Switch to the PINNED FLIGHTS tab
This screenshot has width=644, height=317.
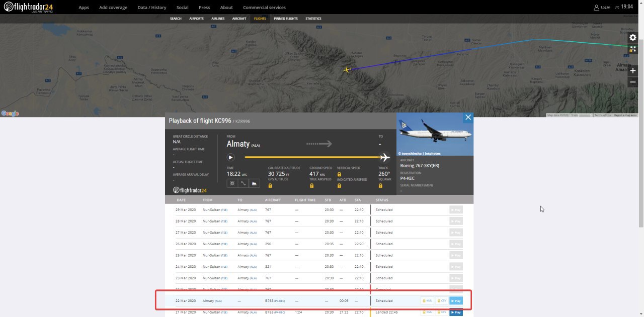pos(286,19)
